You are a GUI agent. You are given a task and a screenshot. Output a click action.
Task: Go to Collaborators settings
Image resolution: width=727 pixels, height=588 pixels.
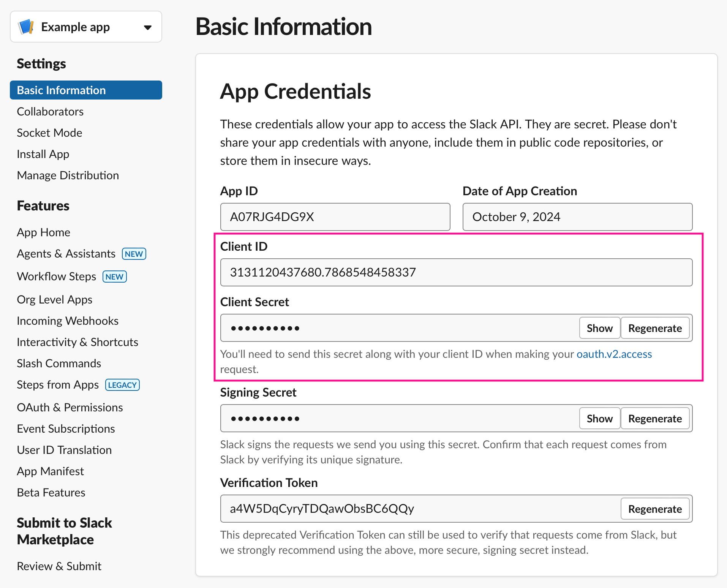pos(50,112)
